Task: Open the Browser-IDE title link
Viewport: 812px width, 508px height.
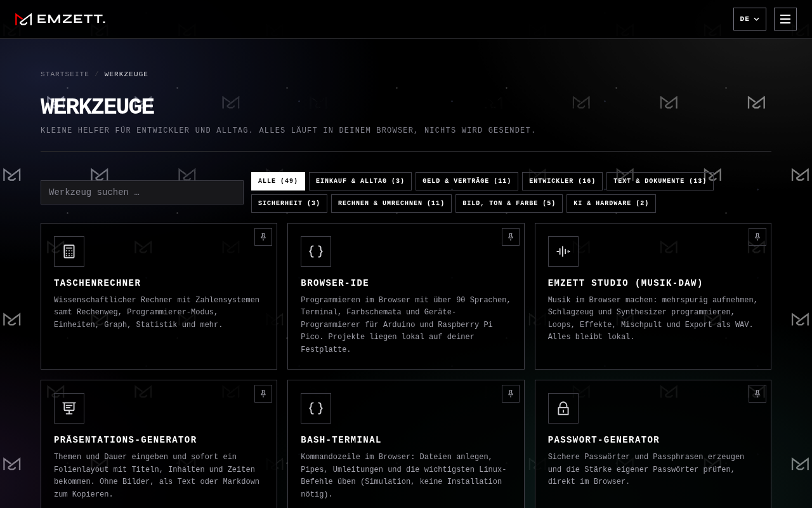Action: (x=335, y=283)
